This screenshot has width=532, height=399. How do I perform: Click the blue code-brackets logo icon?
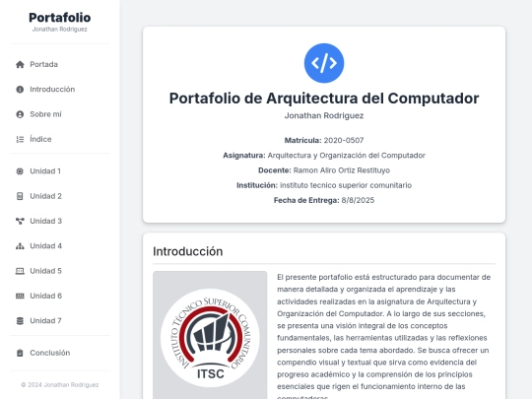[324, 63]
